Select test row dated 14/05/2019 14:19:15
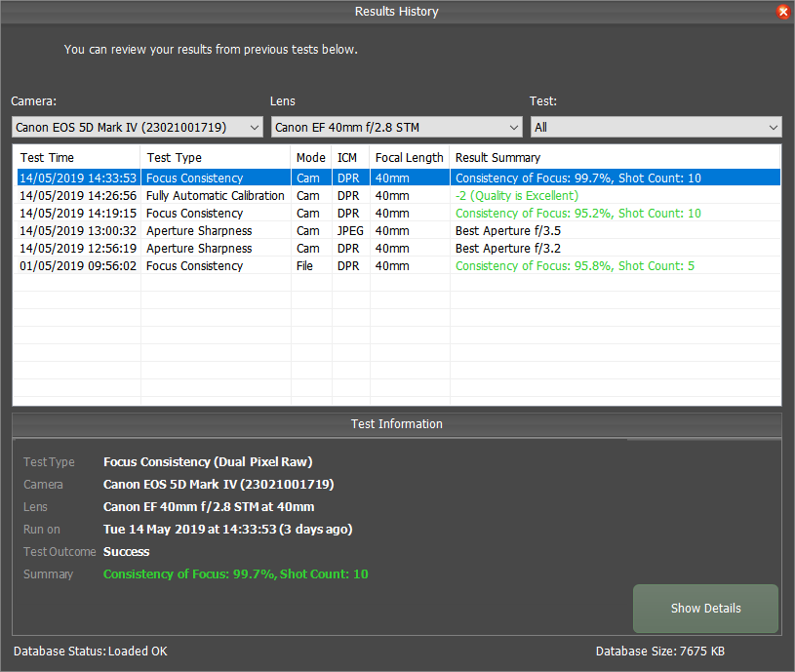The height and width of the screenshot is (672, 795). pyautogui.click(x=399, y=214)
